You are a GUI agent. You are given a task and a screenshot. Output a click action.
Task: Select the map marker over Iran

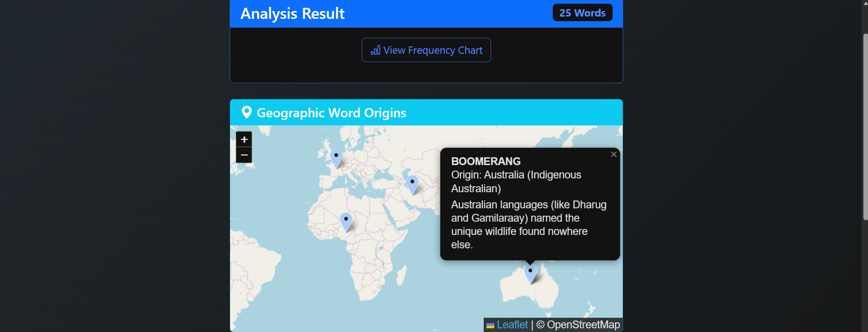tap(412, 185)
